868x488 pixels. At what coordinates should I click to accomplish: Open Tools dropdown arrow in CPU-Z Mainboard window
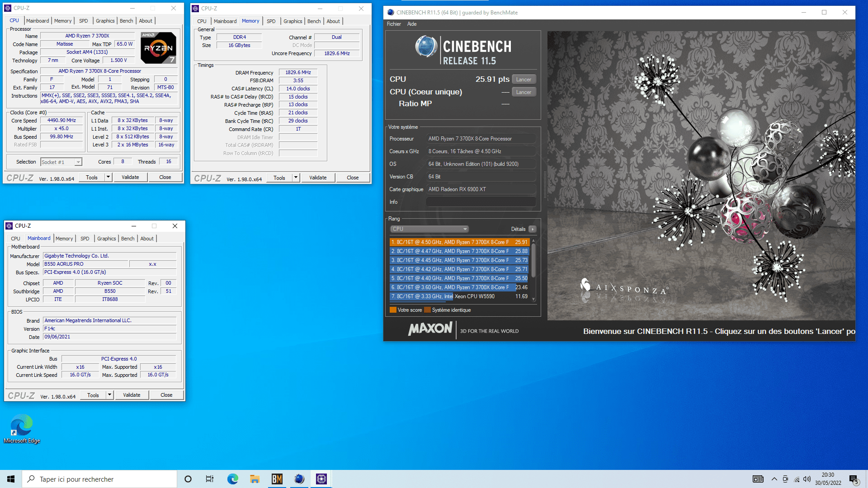coord(109,395)
